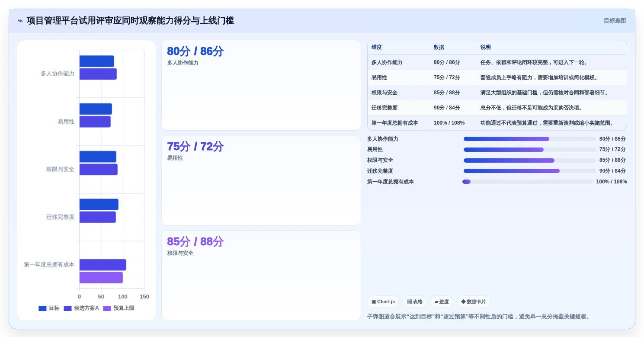The image size is (644, 337).
Task: Click the page title 项目管理平台试用评审
Action: [130, 21]
